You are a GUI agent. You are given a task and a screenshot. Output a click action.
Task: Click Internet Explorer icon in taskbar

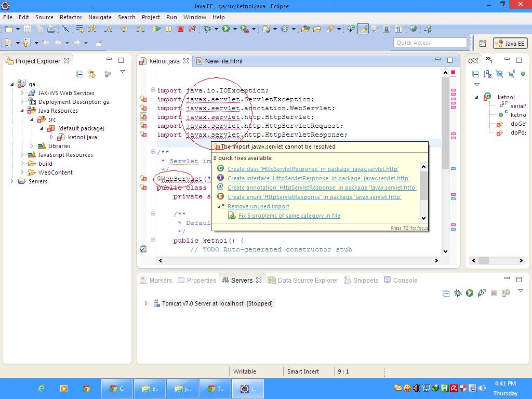(42, 389)
